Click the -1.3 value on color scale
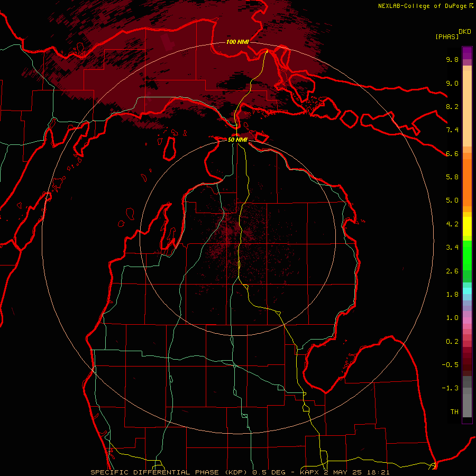The width and height of the screenshot is (476, 476). (450, 388)
